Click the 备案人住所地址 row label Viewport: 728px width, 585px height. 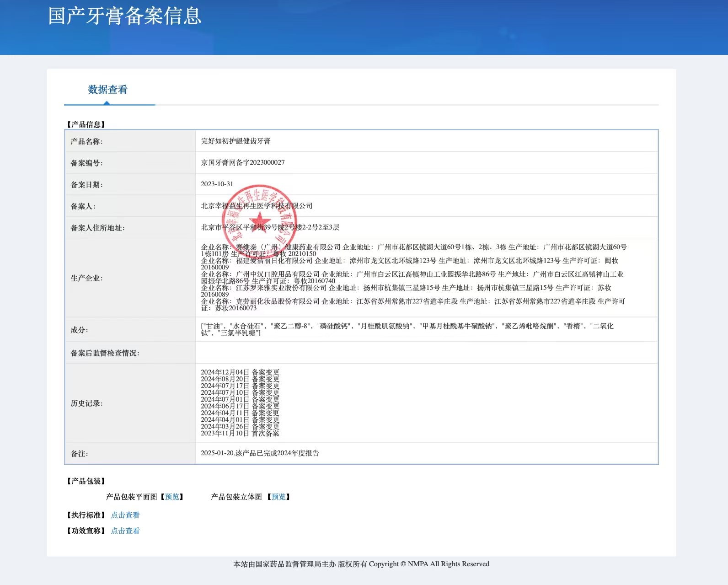[x=98, y=228]
